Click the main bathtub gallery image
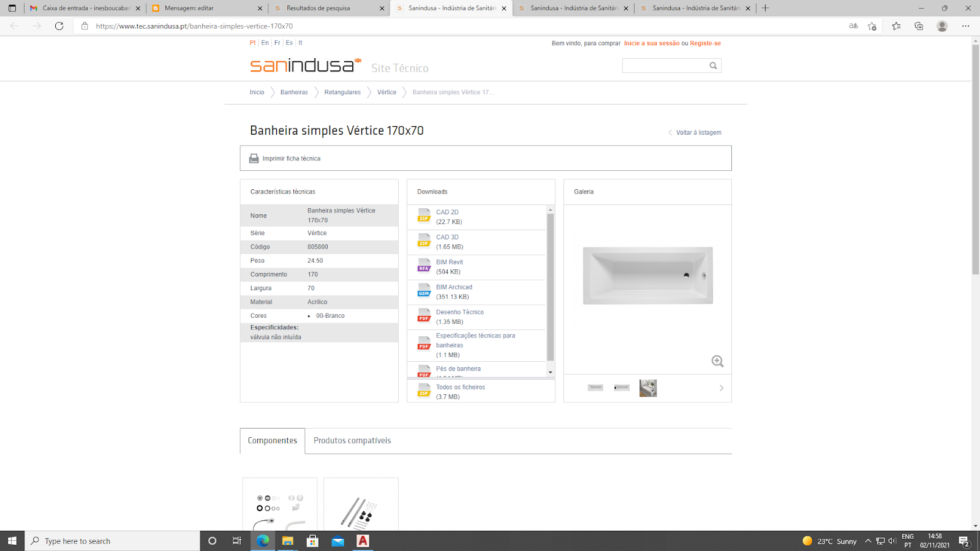The width and height of the screenshot is (980, 551). click(x=647, y=275)
